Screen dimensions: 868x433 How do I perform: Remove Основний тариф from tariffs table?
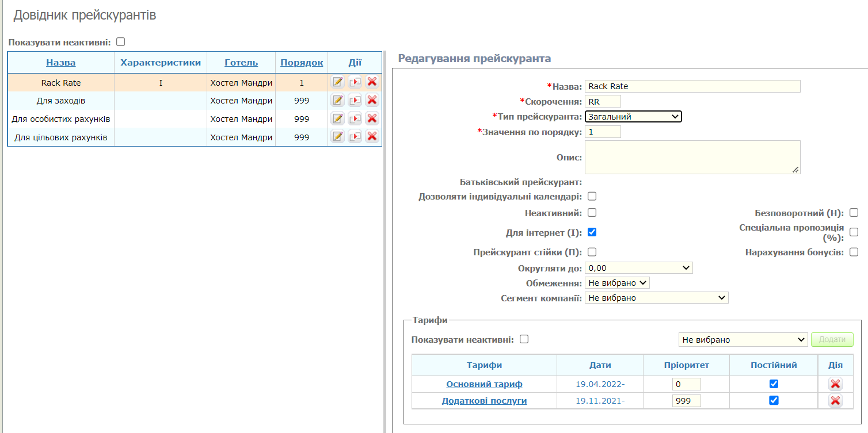[x=835, y=384]
